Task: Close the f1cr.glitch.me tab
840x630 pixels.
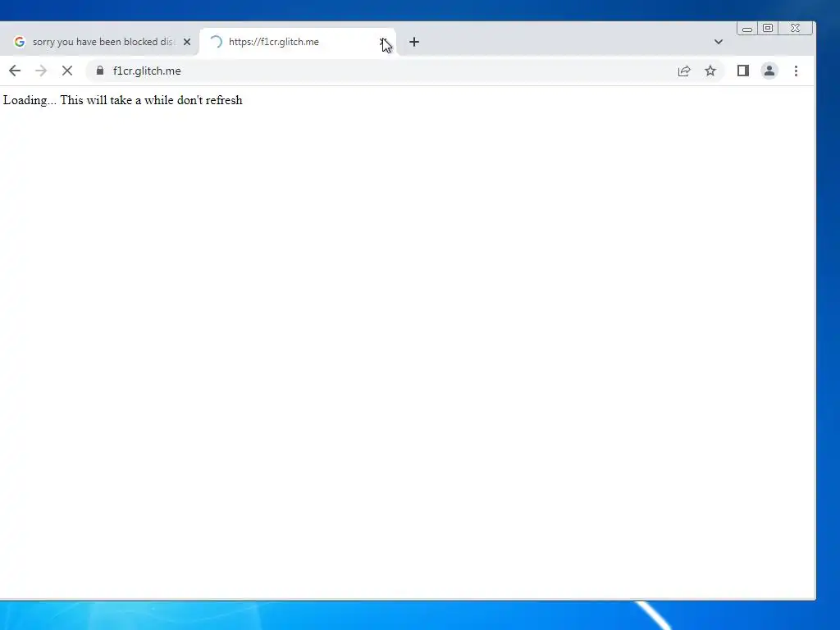Action: (x=384, y=42)
